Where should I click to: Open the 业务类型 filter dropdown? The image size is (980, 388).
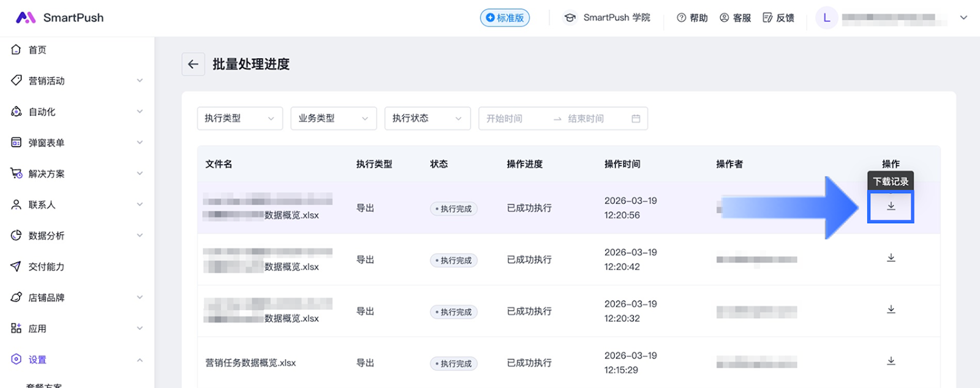coord(333,118)
